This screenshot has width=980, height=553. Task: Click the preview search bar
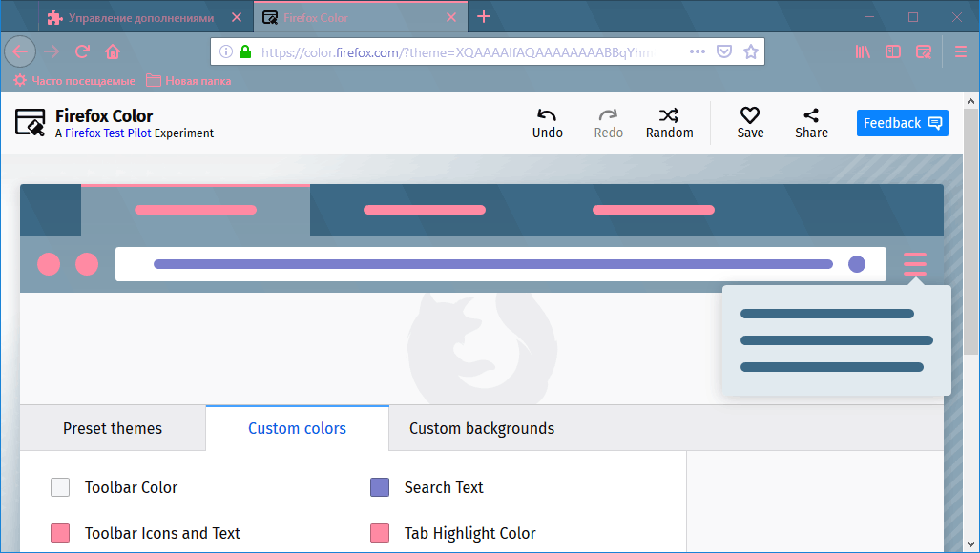pos(501,264)
